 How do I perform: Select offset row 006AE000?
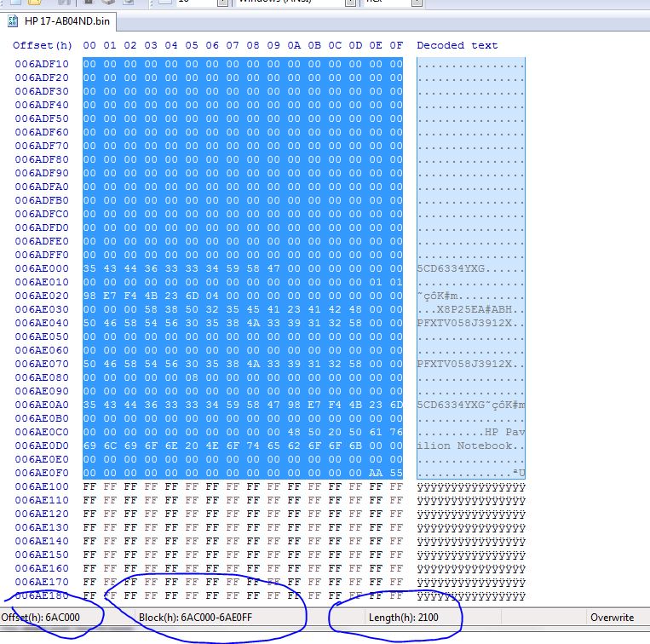coord(42,268)
